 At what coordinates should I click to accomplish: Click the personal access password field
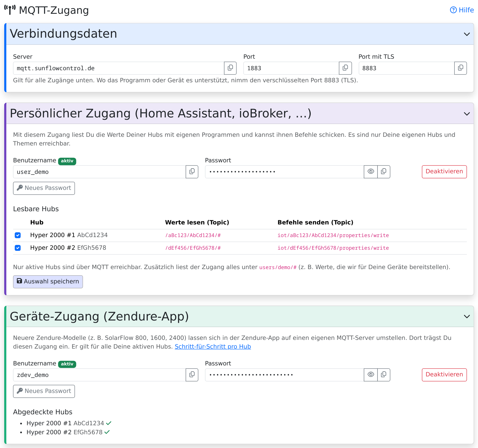click(285, 172)
